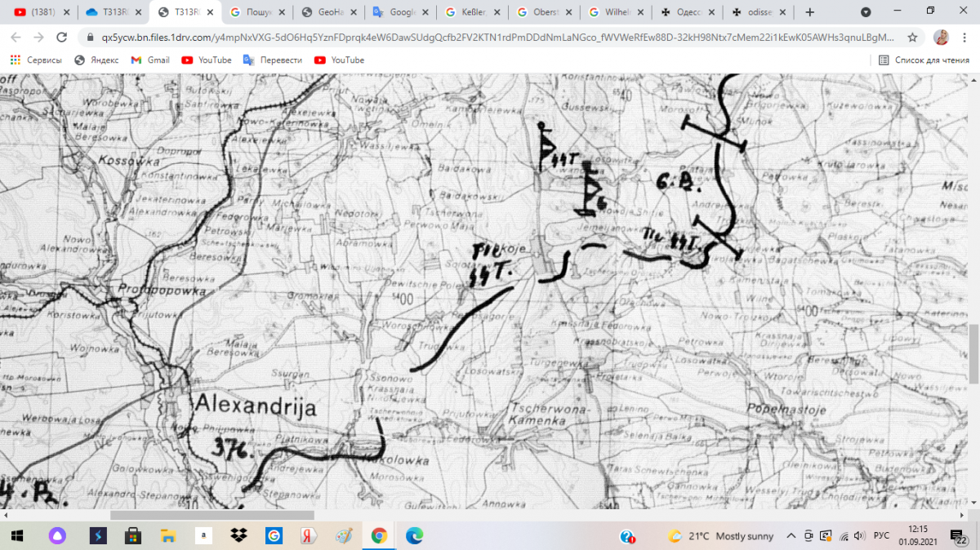The width and height of the screenshot is (980, 550).
Task: Reload the current page
Action: coord(61,38)
